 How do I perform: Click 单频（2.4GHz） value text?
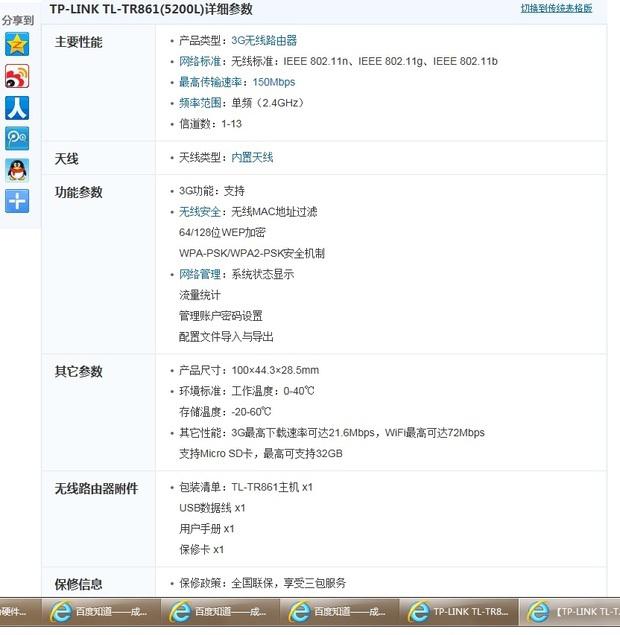point(268,103)
